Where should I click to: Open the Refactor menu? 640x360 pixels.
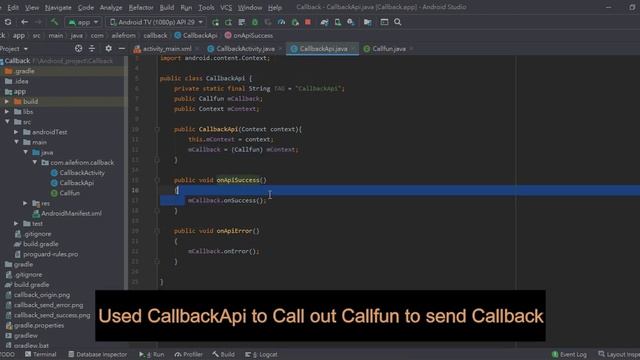[141, 7]
